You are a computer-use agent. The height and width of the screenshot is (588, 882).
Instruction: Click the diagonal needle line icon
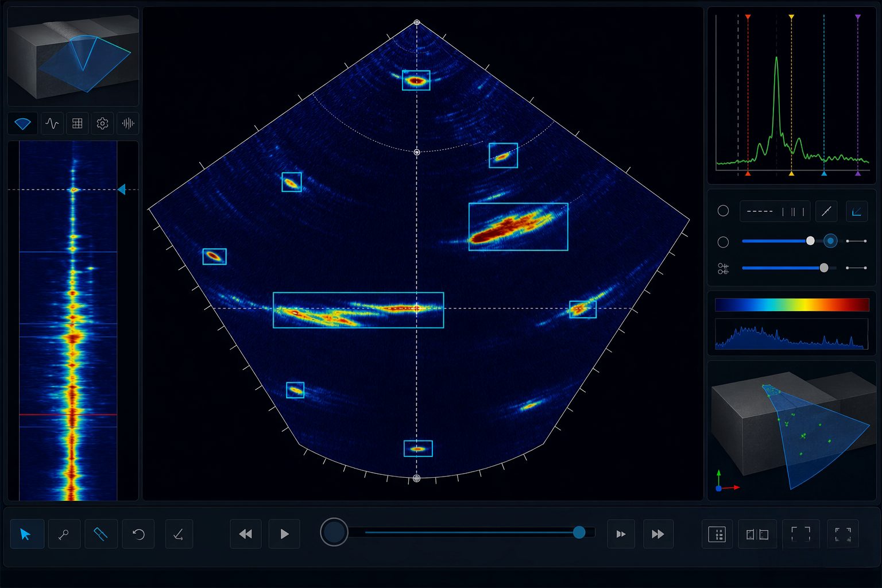coord(826,211)
